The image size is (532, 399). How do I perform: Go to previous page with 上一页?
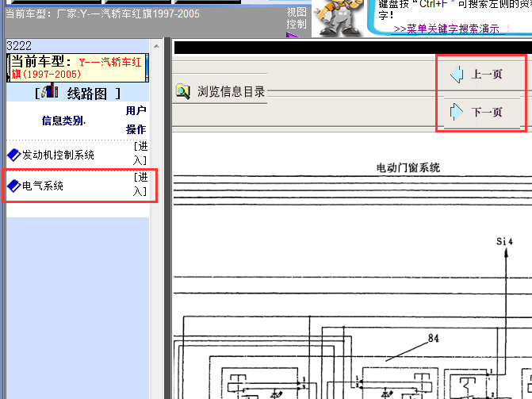487,75
